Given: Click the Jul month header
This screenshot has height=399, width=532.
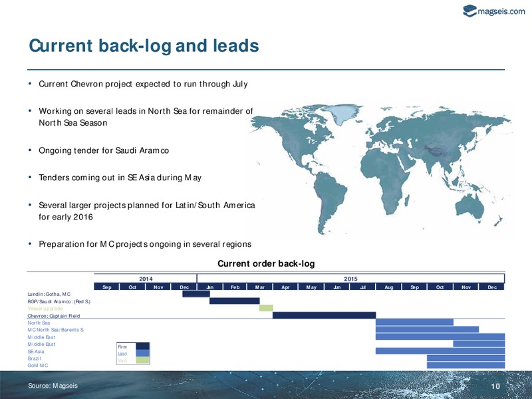Looking at the screenshot, I should tap(362, 287).
